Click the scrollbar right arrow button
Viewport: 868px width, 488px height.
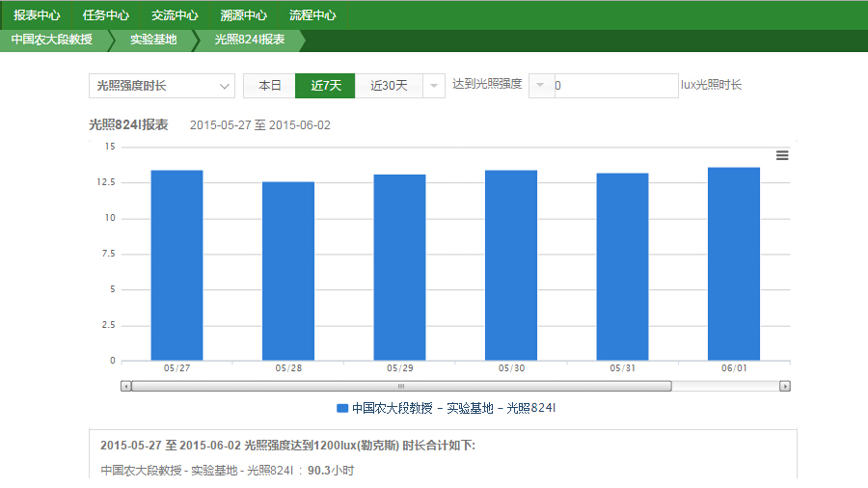pyautogui.click(x=785, y=386)
